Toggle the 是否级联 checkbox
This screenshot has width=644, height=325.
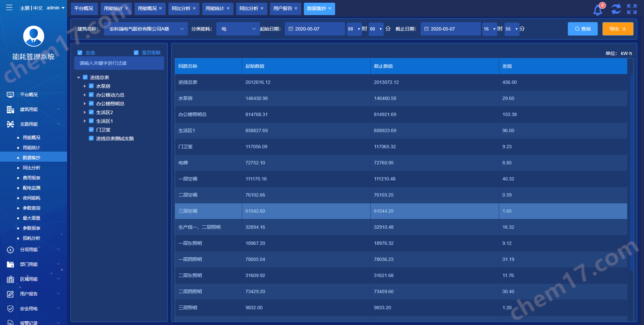pos(136,53)
